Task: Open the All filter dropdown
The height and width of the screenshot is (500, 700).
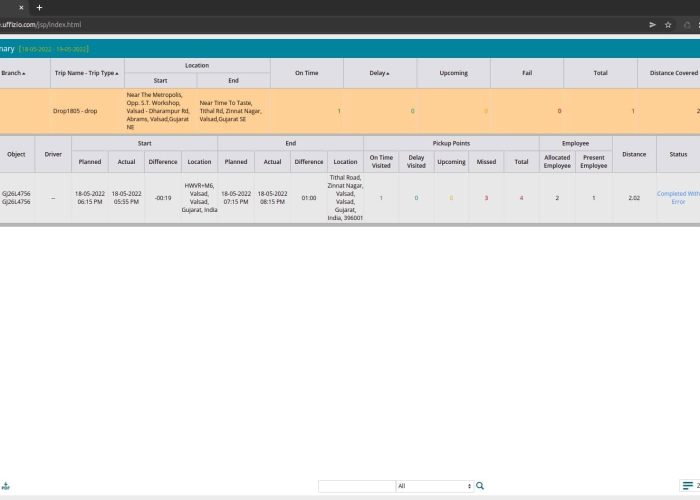Action: (434, 486)
